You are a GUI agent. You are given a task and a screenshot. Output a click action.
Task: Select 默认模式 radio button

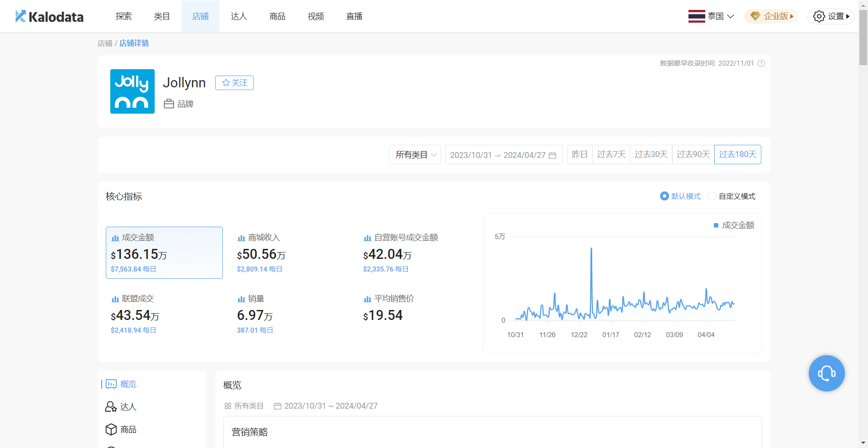pos(665,196)
